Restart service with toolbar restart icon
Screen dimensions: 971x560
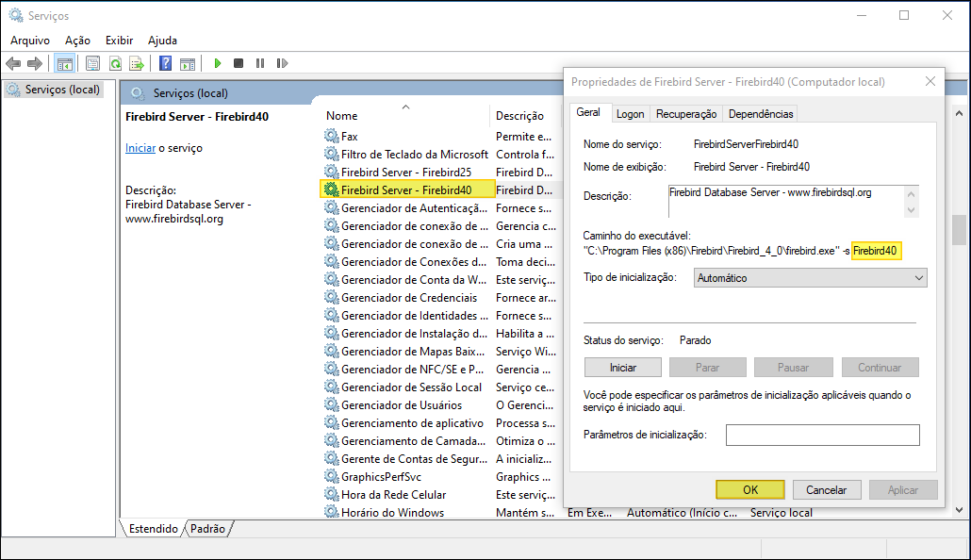283,63
